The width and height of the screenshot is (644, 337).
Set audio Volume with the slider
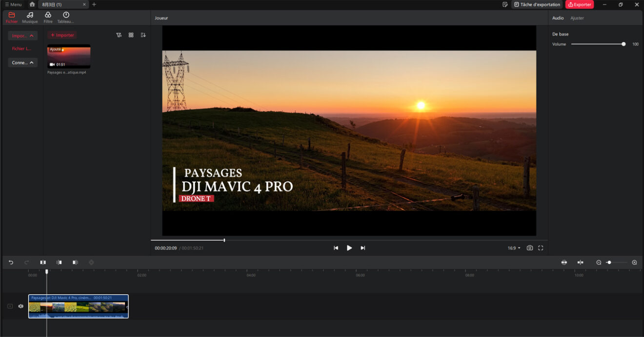[x=624, y=44]
